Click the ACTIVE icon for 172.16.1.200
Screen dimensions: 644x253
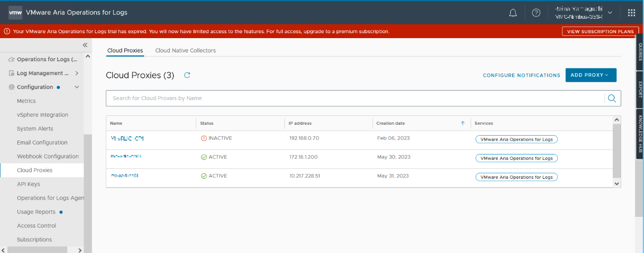pyautogui.click(x=204, y=157)
